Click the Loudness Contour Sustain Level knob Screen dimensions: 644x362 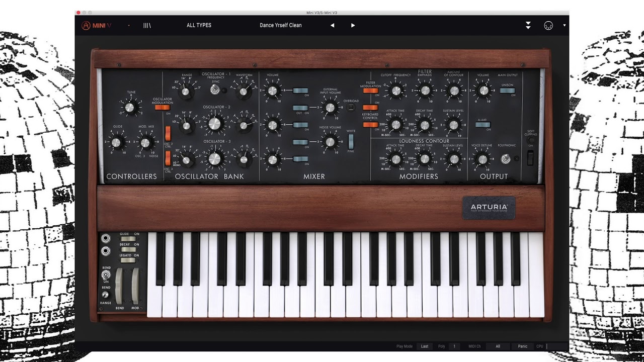point(454,159)
